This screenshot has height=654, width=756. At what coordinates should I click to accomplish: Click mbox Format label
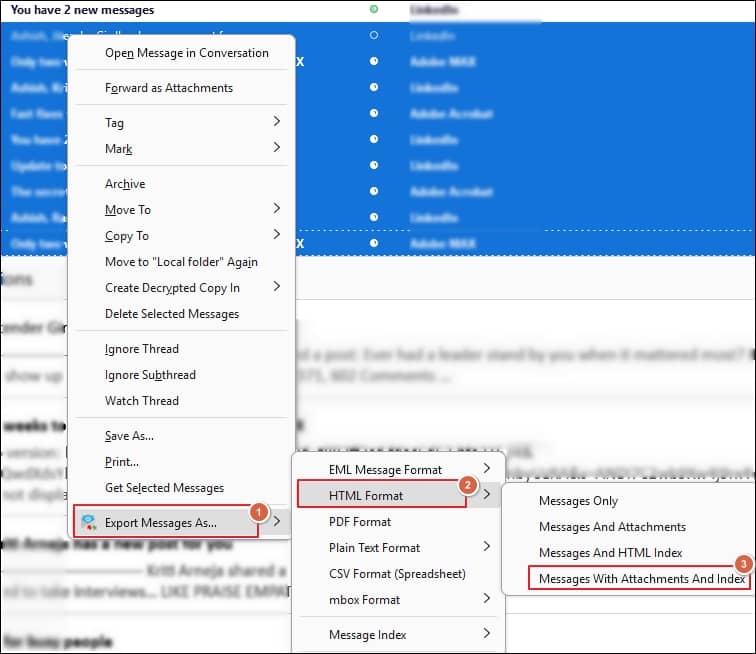[364, 600]
